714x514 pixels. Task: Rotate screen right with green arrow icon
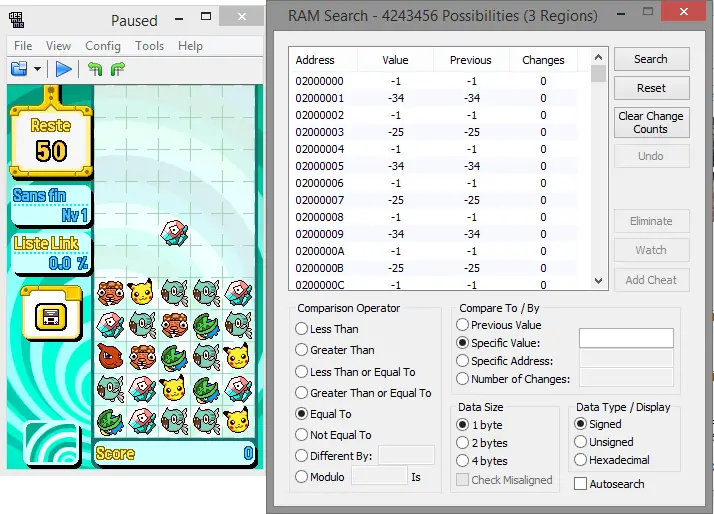[x=117, y=69]
